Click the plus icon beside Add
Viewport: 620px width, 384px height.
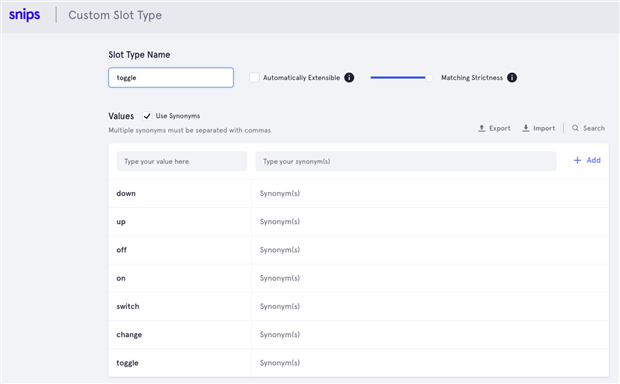577,160
